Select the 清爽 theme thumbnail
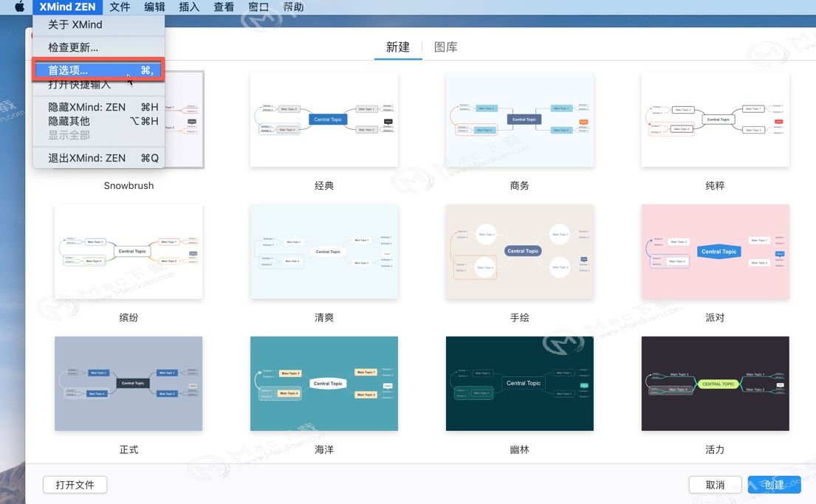Viewport: 816px width, 504px height. click(324, 252)
